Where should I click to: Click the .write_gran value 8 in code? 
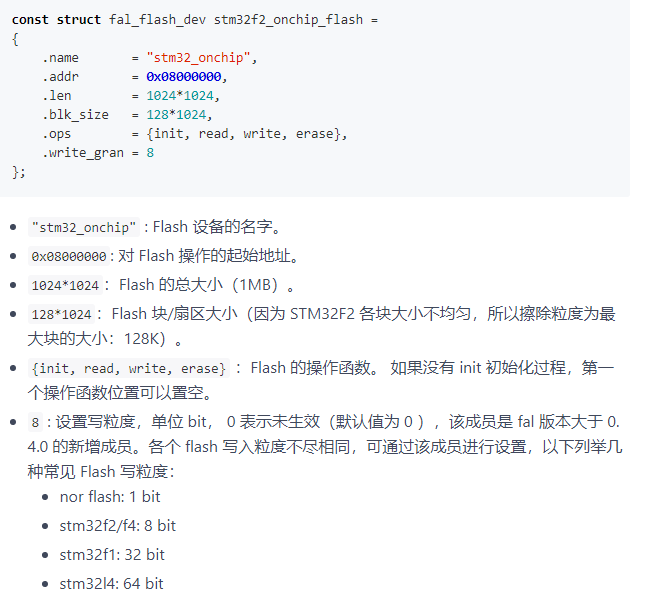(150, 153)
